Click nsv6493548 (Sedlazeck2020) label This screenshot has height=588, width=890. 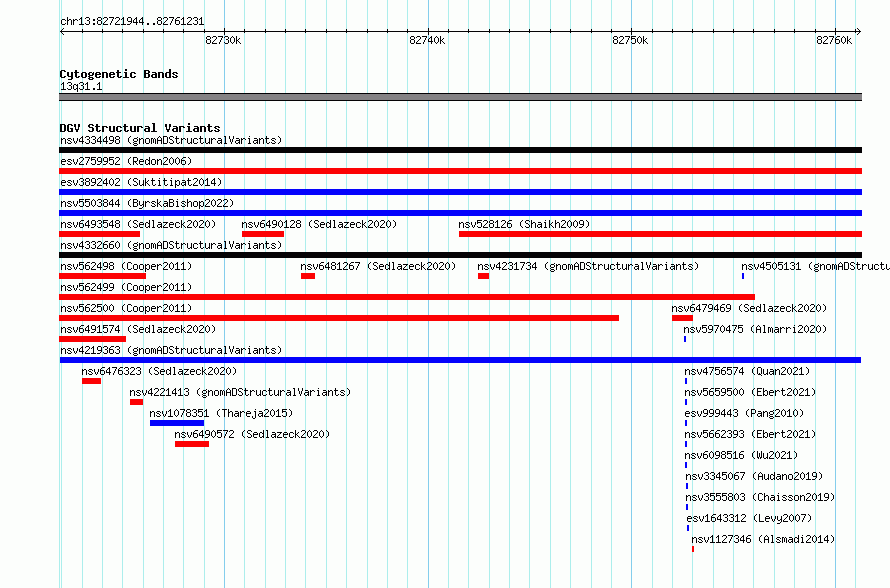pos(138,224)
